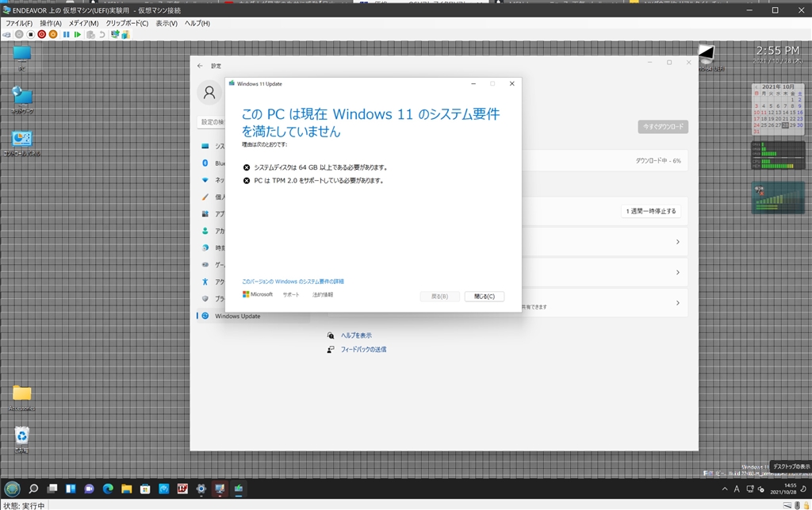The width and height of the screenshot is (812, 510).
Task: Click the Revert arrow toolbar icon
Action: (x=102, y=35)
